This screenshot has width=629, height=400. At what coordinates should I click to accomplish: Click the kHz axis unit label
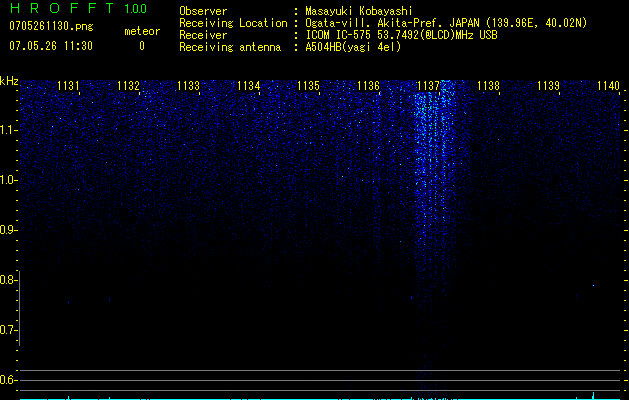[x=9, y=81]
